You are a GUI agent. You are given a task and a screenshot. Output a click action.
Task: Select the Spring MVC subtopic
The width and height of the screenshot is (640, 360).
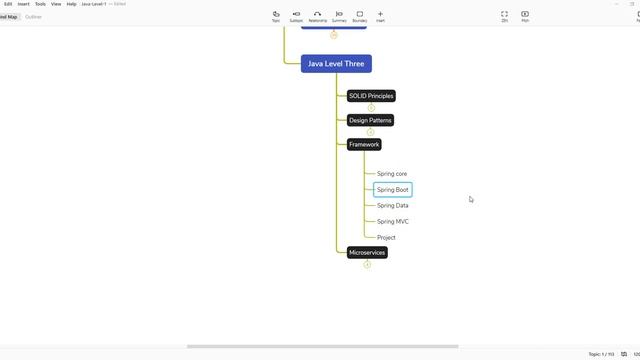(393, 222)
